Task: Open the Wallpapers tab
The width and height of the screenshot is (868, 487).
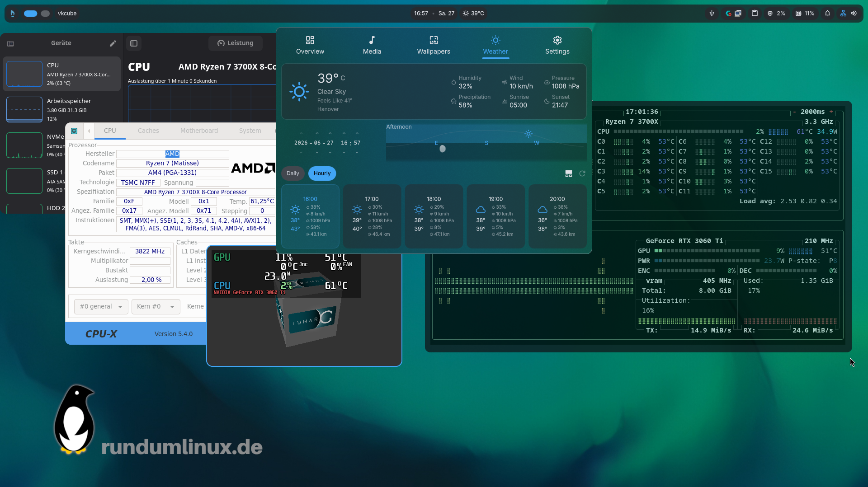Action: (434, 46)
